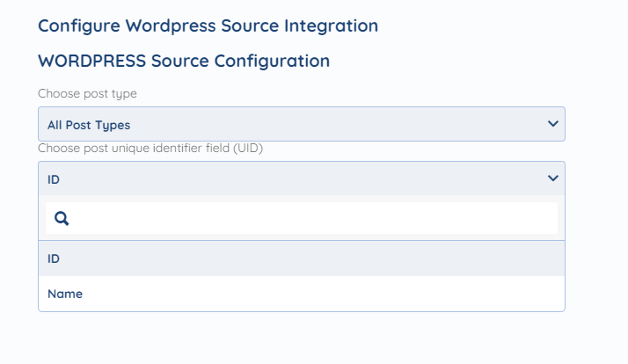The width and height of the screenshot is (628, 364).
Task: Collapse the UID field dropdown showing ID
Action: coord(301,178)
